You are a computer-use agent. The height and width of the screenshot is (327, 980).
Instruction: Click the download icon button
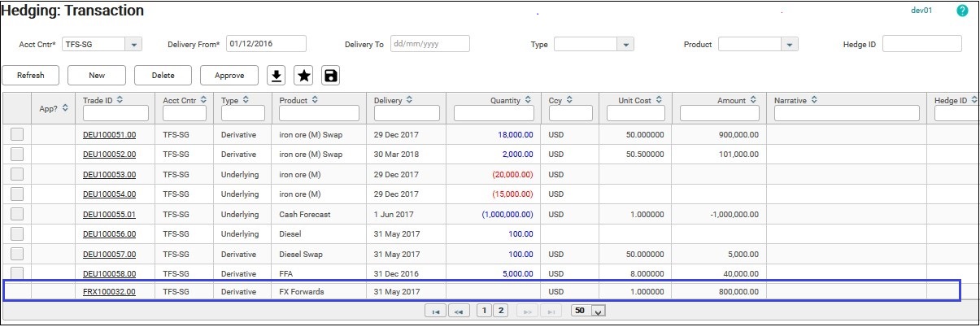coord(277,76)
